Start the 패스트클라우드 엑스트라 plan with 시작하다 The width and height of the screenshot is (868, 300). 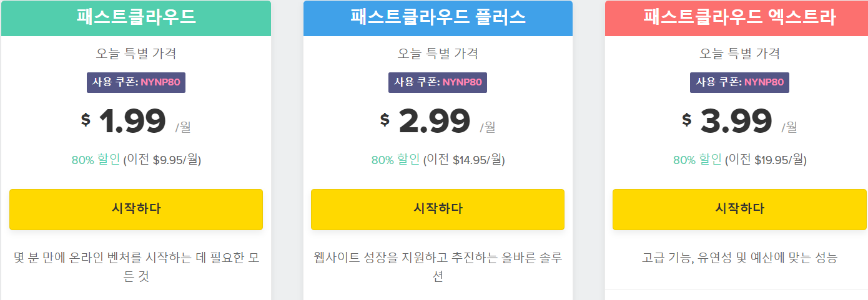739,209
